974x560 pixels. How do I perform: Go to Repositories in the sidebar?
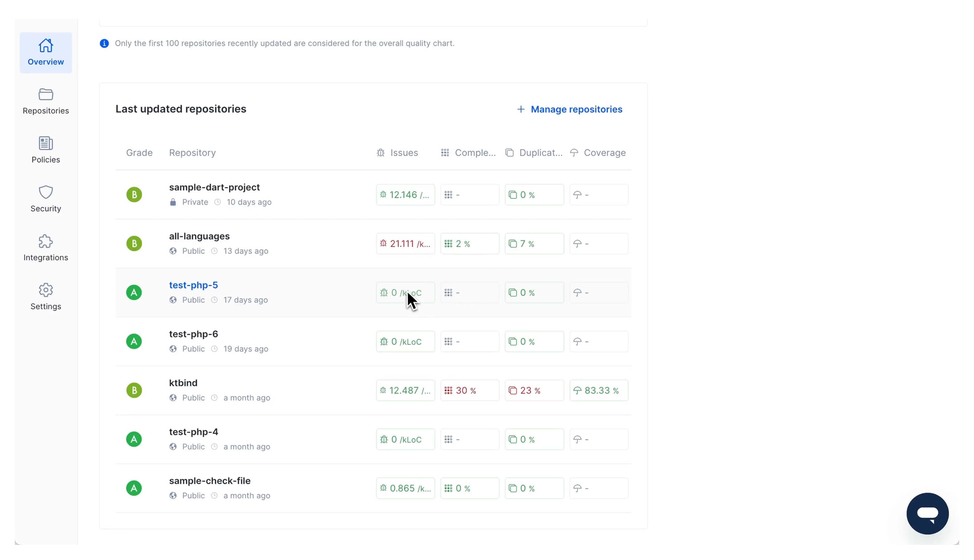[45, 101]
